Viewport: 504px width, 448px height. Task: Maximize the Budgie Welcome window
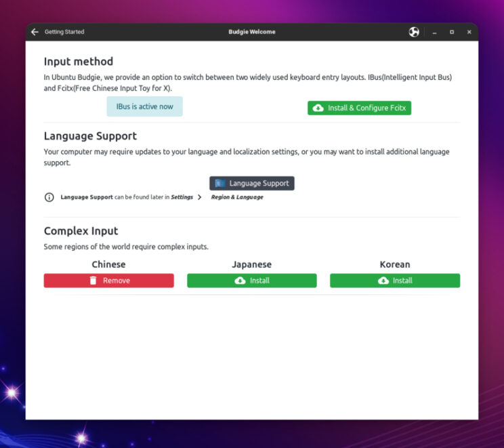452,32
